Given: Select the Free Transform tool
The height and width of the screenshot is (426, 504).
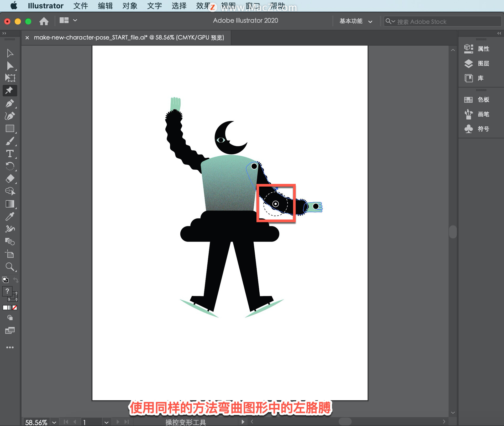Looking at the screenshot, I should (10, 78).
